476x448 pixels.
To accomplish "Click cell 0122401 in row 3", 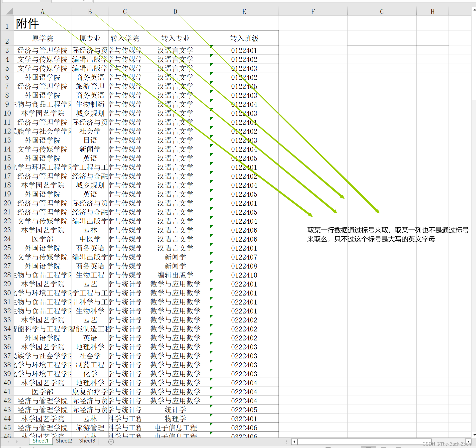I will (x=244, y=50).
